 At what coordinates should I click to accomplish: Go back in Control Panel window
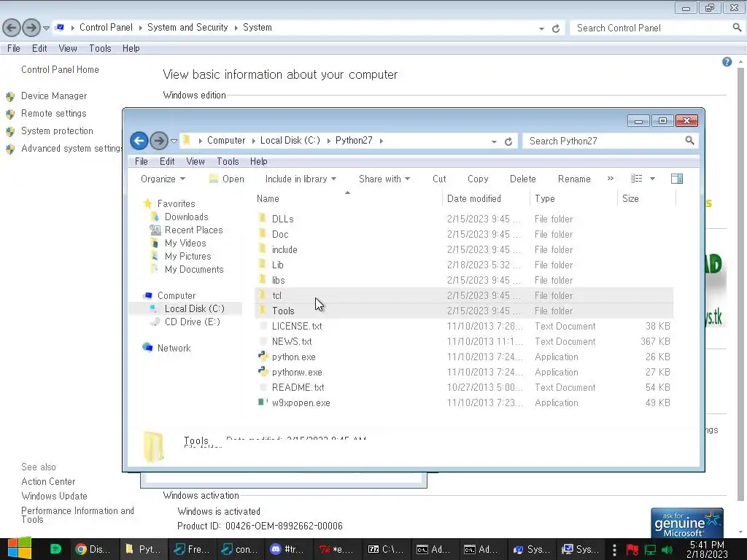coord(12,28)
